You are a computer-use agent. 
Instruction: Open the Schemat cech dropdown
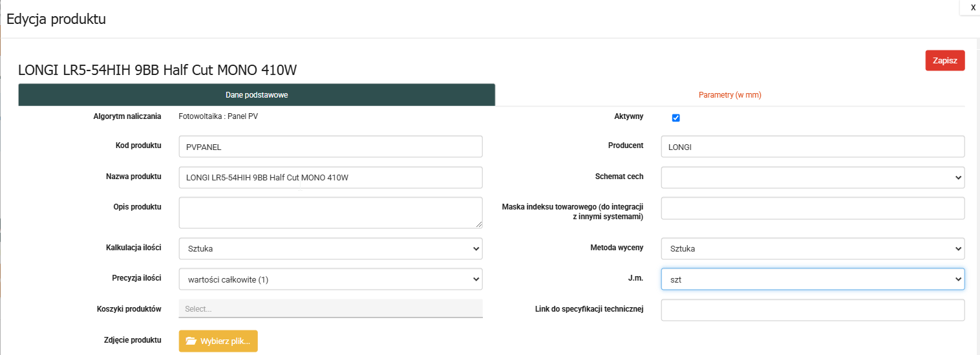click(813, 177)
